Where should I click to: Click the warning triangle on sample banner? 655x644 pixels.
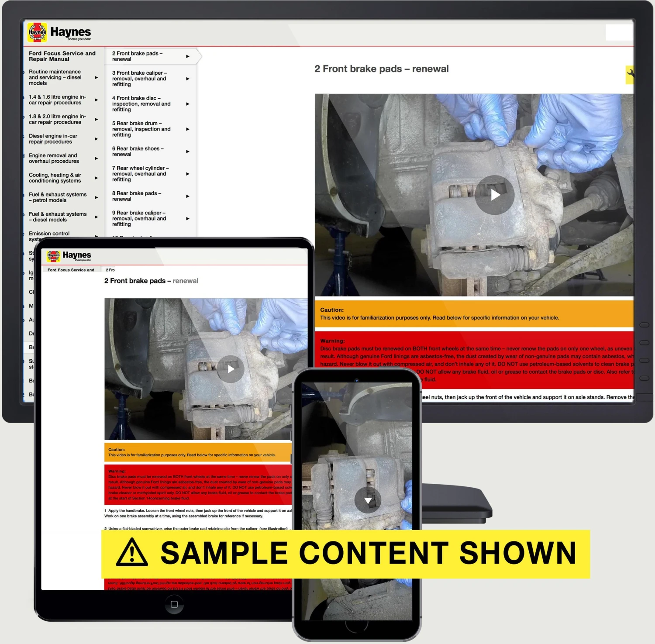(132, 553)
